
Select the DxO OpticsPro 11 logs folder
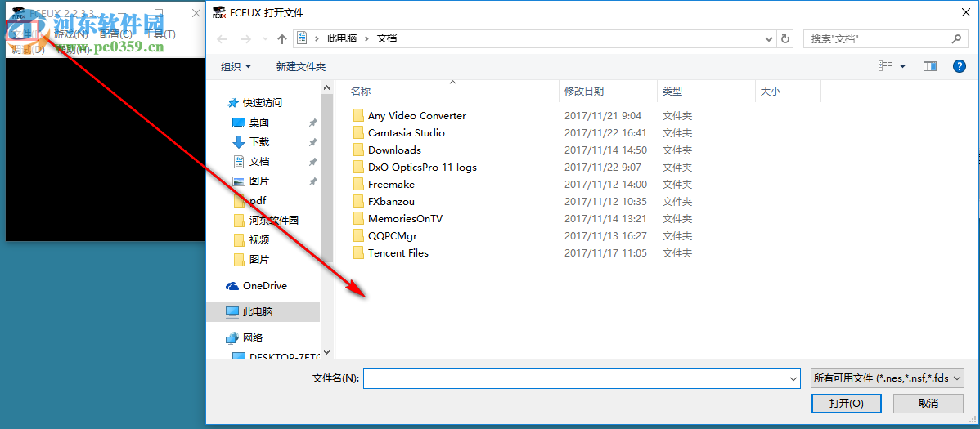coord(422,168)
